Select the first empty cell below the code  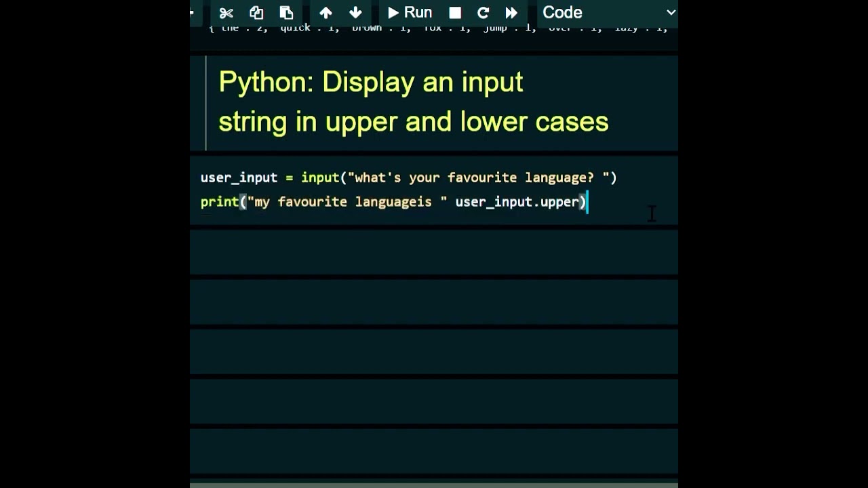tap(434, 251)
